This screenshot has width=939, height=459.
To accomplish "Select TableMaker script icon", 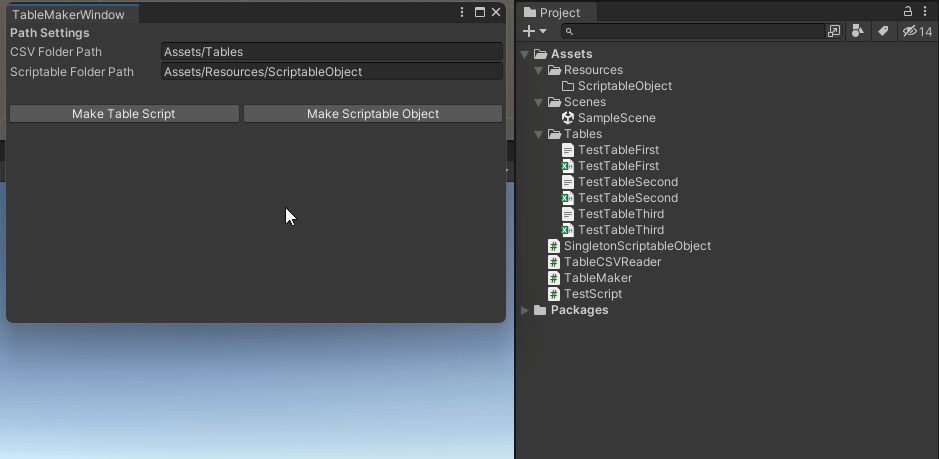I will (555, 278).
